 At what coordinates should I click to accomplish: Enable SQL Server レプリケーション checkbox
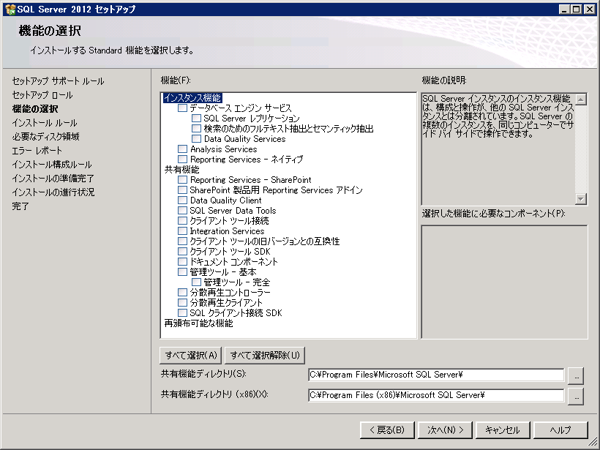[196, 118]
